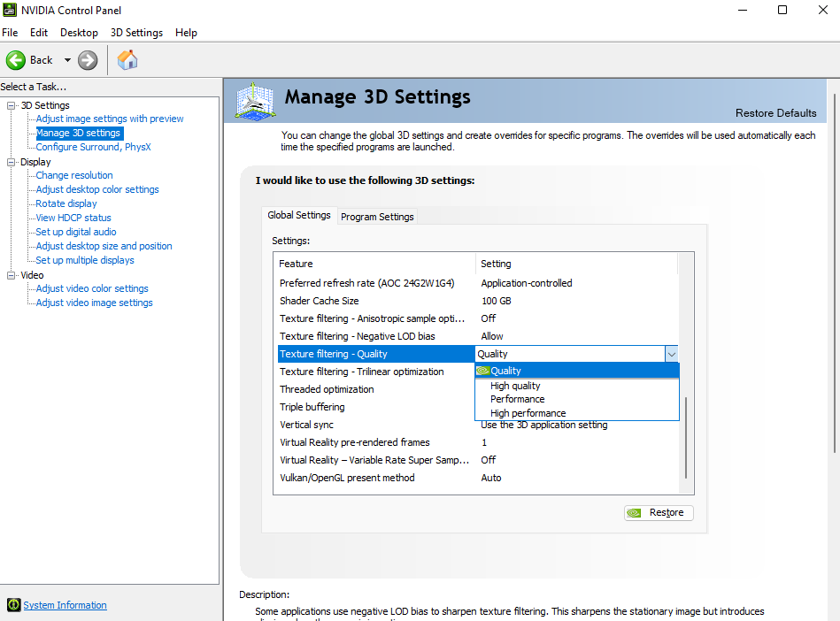840x621 pixels.
Task: Switch to the Program Settings tab
Action: (377, 217)
